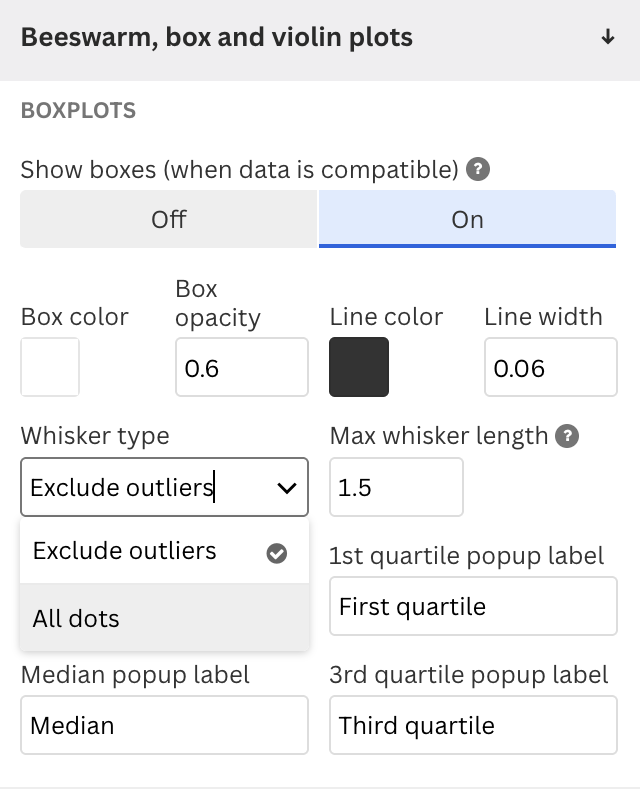Click the Whisker type combo box text

(122, 487)
